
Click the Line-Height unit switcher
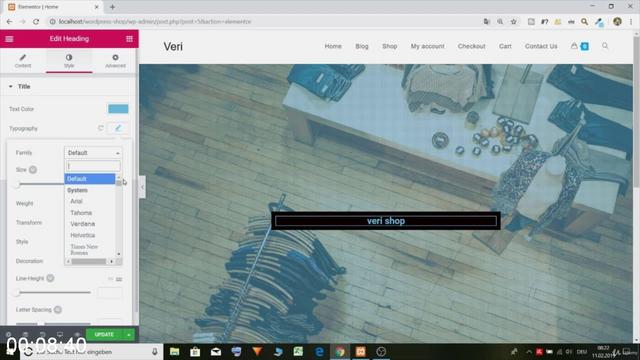point(115,279)
